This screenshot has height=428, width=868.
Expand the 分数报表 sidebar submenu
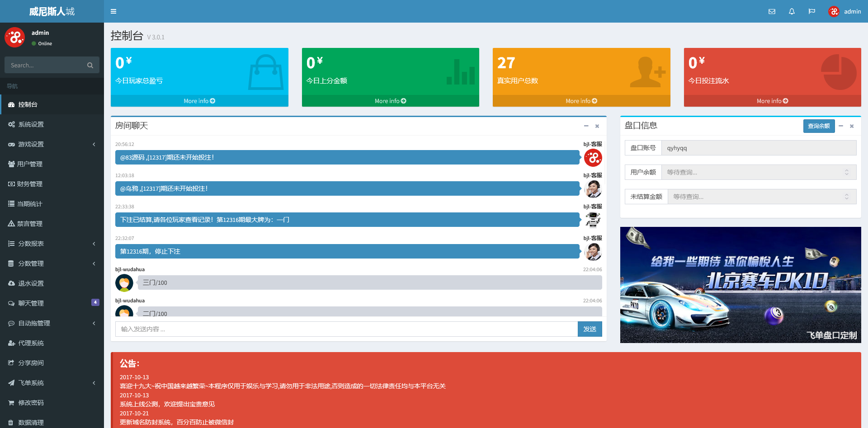[x=52, y=244]
